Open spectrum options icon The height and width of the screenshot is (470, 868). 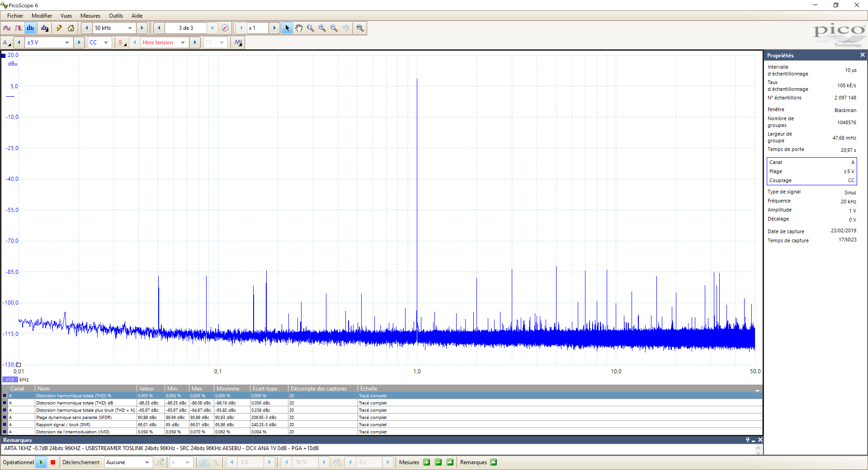point(45,28)
